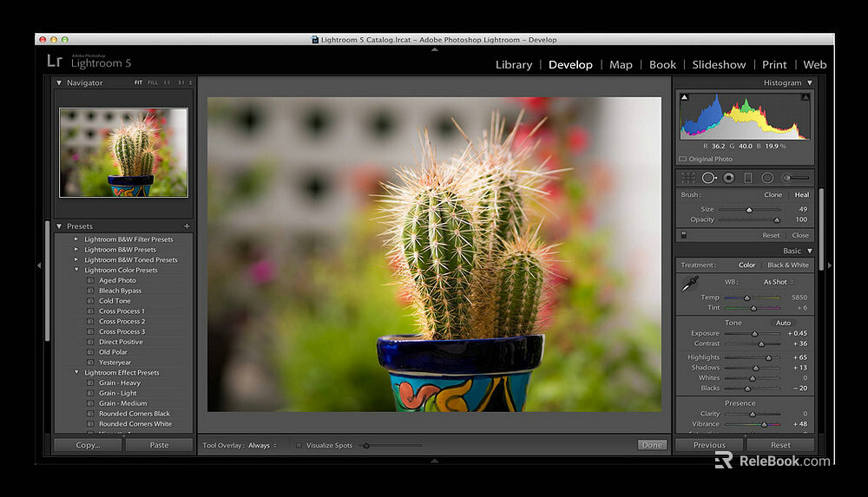Viewport: 868px width, 497px height.
Task: Toggle shadow clipping indicator in histogram
Action: pos(684,97)
